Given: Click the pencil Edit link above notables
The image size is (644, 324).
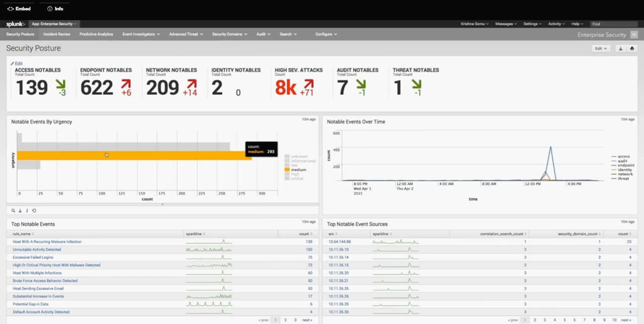Looking at the screenshot, I should 17,63.
